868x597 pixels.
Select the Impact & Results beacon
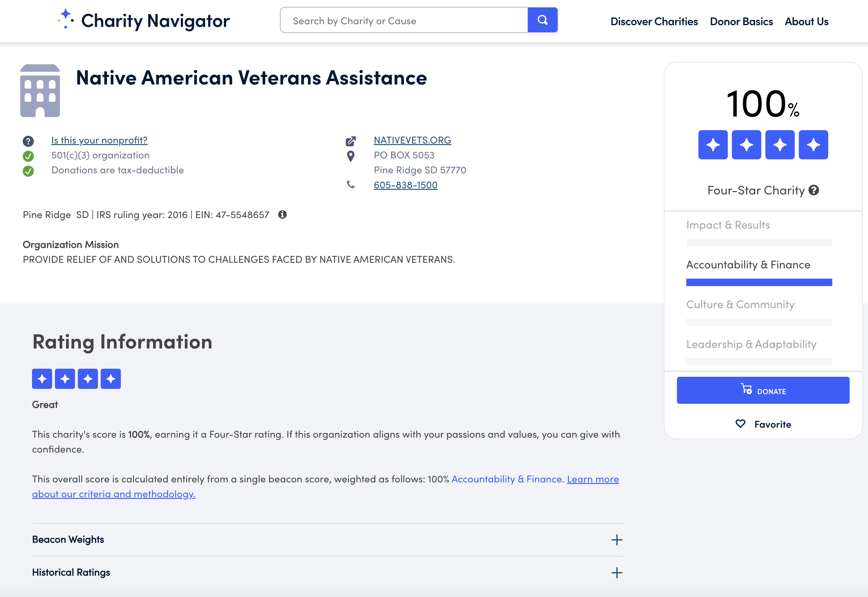click(x=728, y=225)
